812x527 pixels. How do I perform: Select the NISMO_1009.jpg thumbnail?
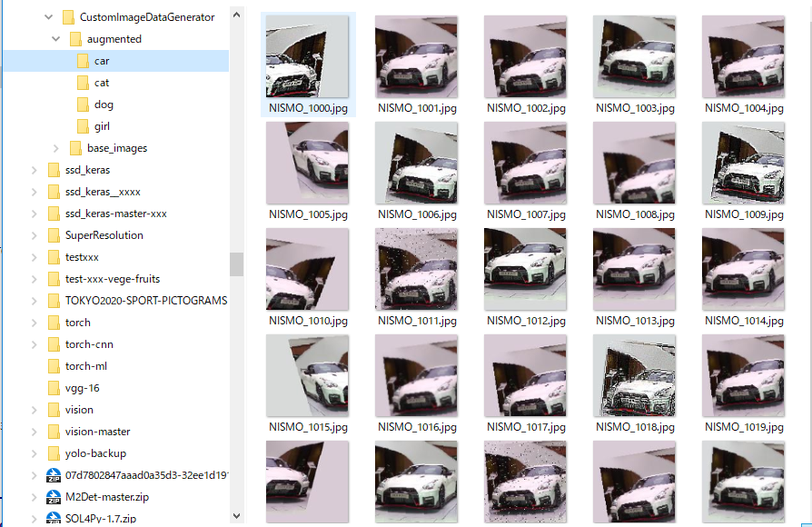[743, 163]
